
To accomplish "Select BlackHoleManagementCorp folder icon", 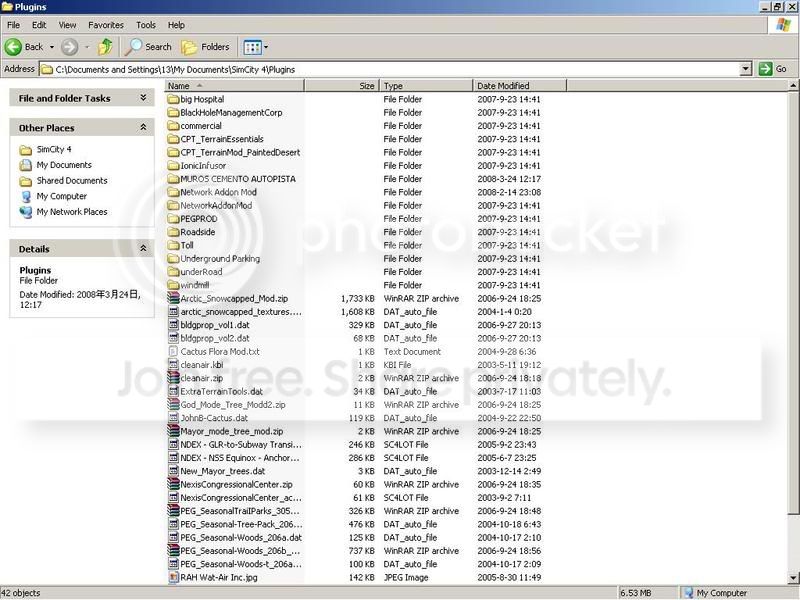I will click(x=173, y=112).
